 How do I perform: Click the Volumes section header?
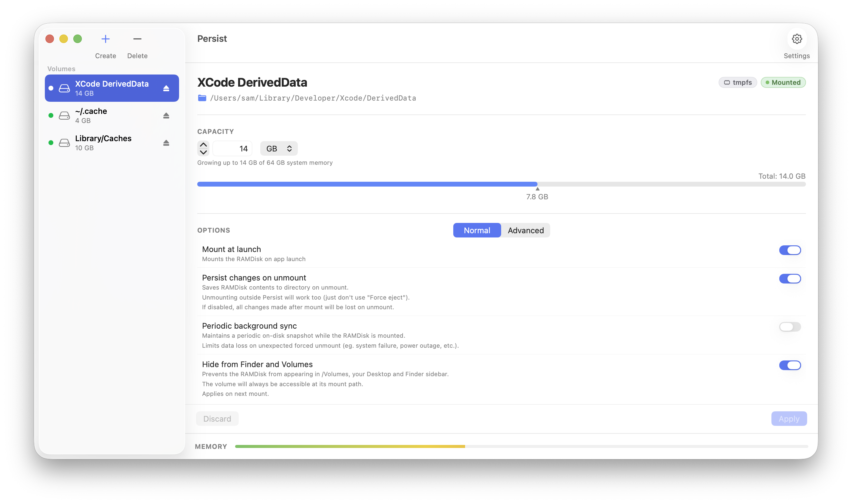point(61,69)
